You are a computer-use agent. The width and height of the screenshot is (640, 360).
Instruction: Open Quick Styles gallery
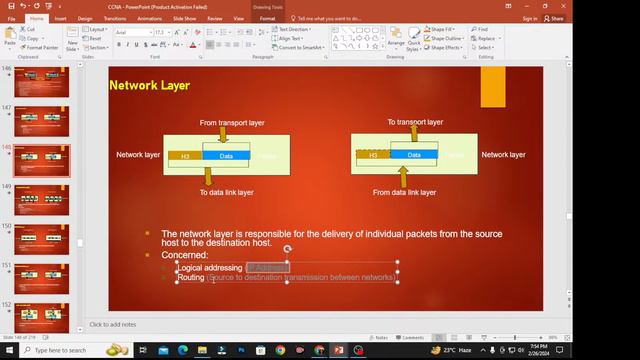(x=413, y=39)
